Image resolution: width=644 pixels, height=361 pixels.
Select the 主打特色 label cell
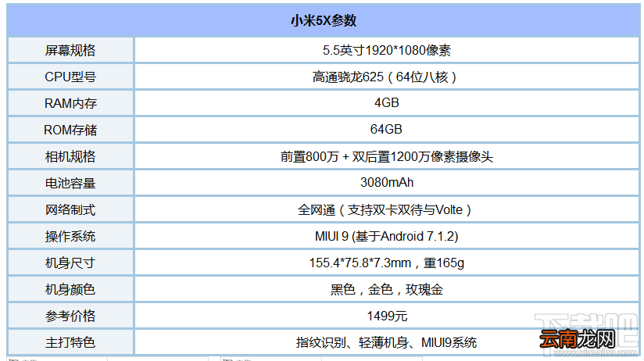(70, 342)
